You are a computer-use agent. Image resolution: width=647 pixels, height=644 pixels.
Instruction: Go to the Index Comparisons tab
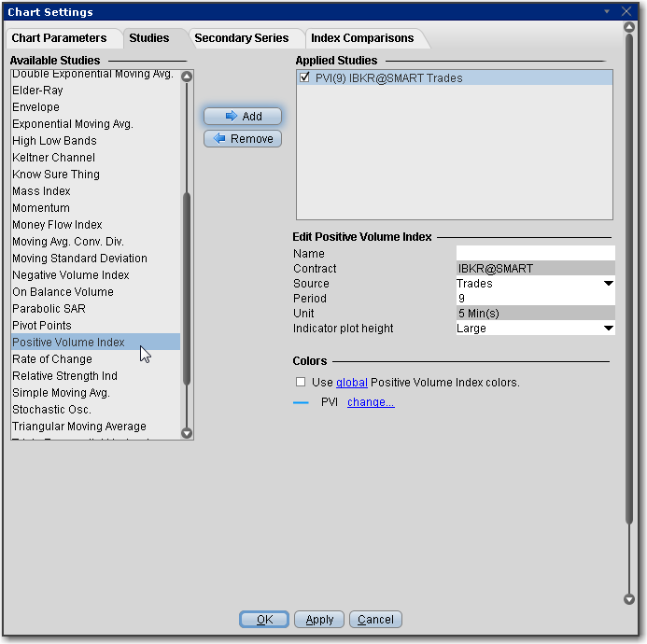click(x=362, y=38)
